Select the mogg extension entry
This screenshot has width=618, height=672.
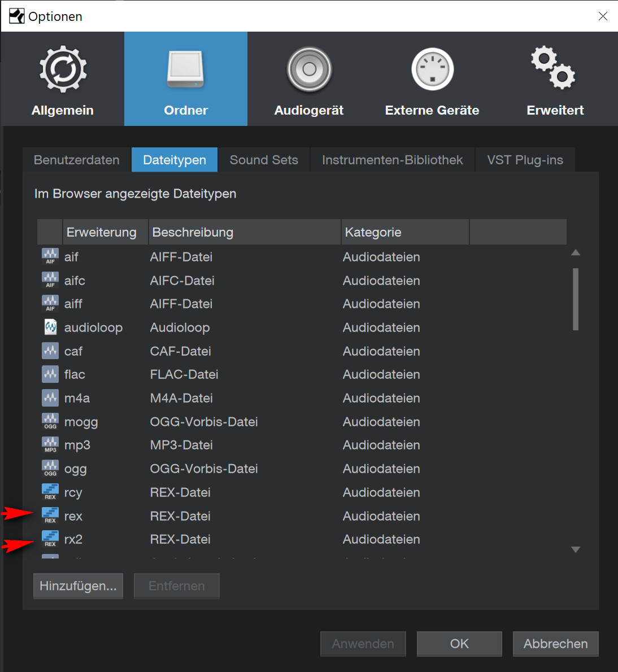(81, 422)
